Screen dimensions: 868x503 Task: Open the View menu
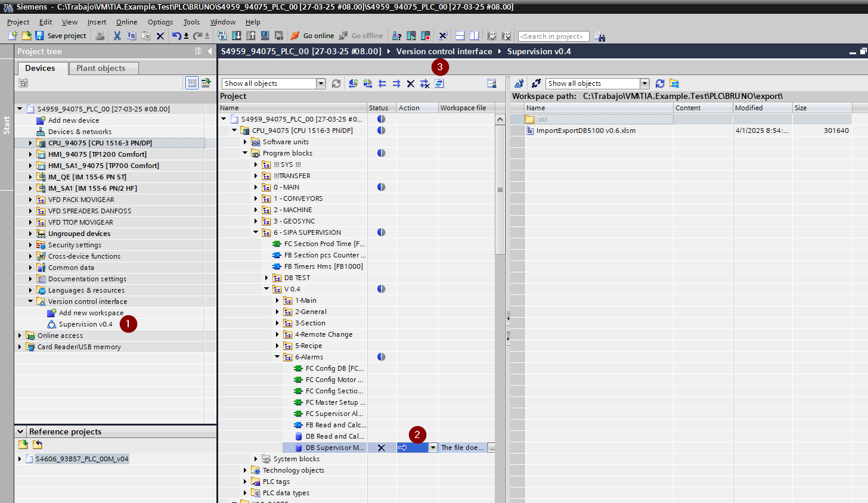click(x=70, y=22)
